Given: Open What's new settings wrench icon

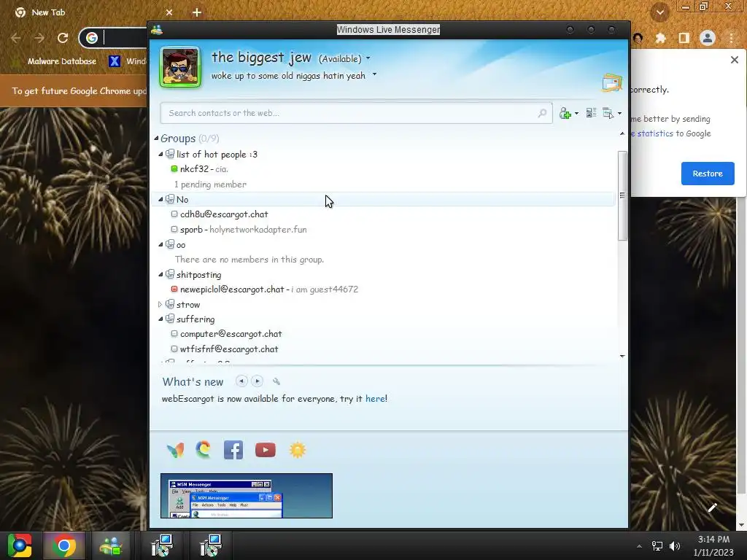Looking at the screenshot, I should pyautogui.click(x=276, y=381).
